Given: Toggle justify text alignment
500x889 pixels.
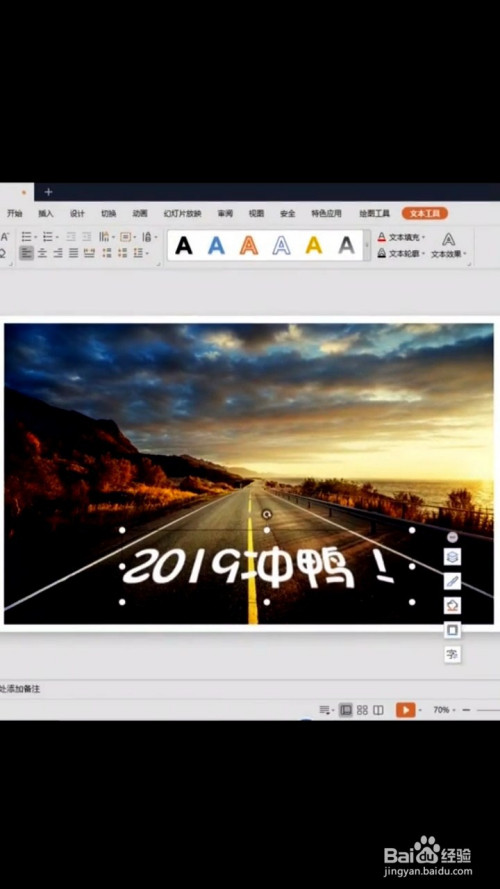Looking at the screenshot, I should (73, 253).
